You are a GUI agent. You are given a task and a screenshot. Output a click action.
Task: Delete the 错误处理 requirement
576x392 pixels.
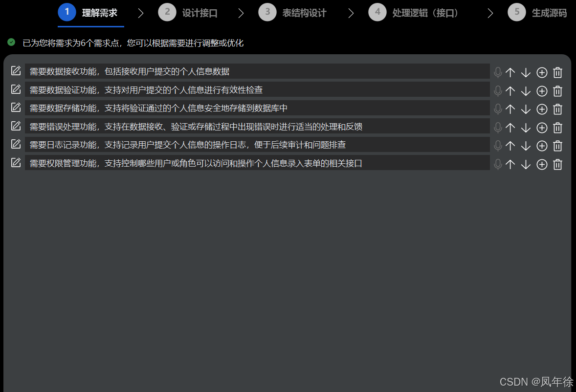pos(557,128)
